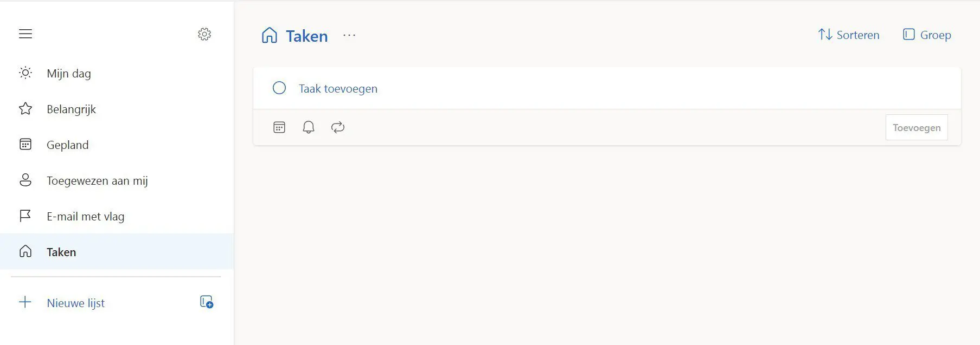This screenshot has height=345, width=980.
Task: Click the Taak toevoegen input field
Action: [x=607, y=88]
